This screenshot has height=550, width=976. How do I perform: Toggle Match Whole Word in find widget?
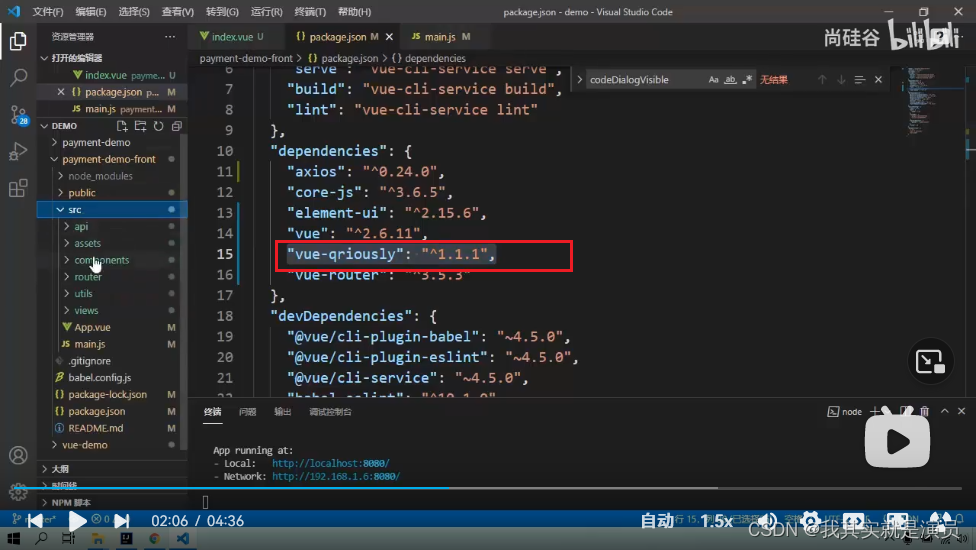pos(730,80)
